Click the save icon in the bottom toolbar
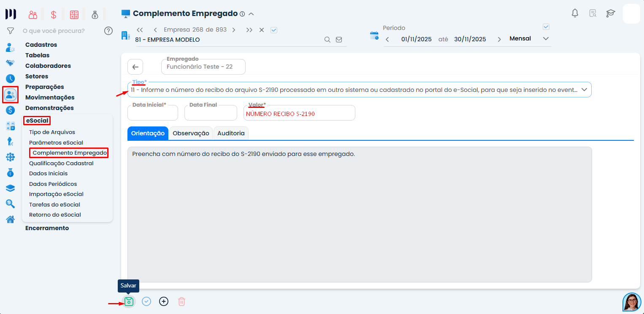This screenshot has height=314, width=644. point(129,301)
